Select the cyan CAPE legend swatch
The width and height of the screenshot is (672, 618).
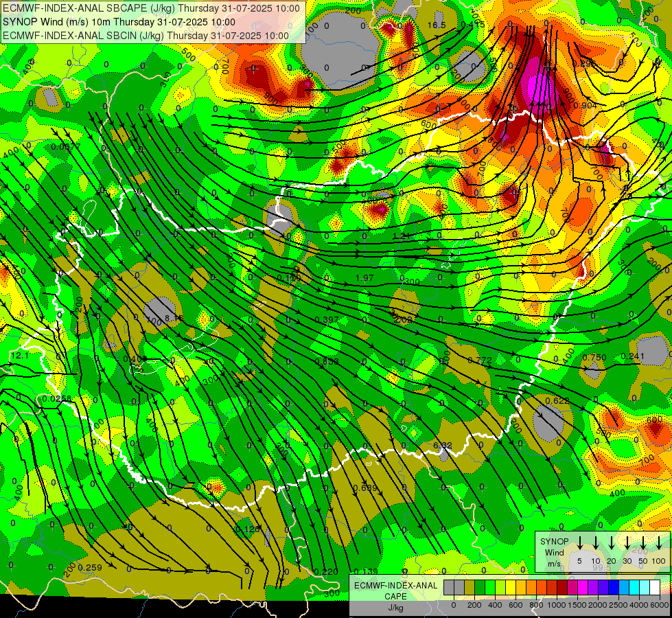(635, 588)
